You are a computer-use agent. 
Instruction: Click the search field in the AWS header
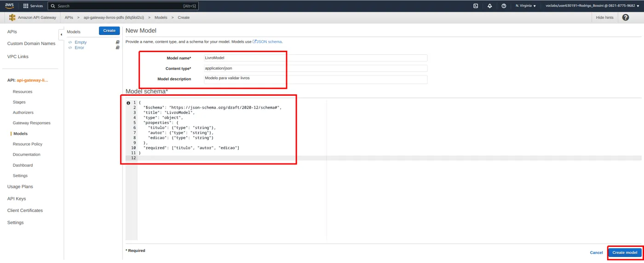point(123,6)
